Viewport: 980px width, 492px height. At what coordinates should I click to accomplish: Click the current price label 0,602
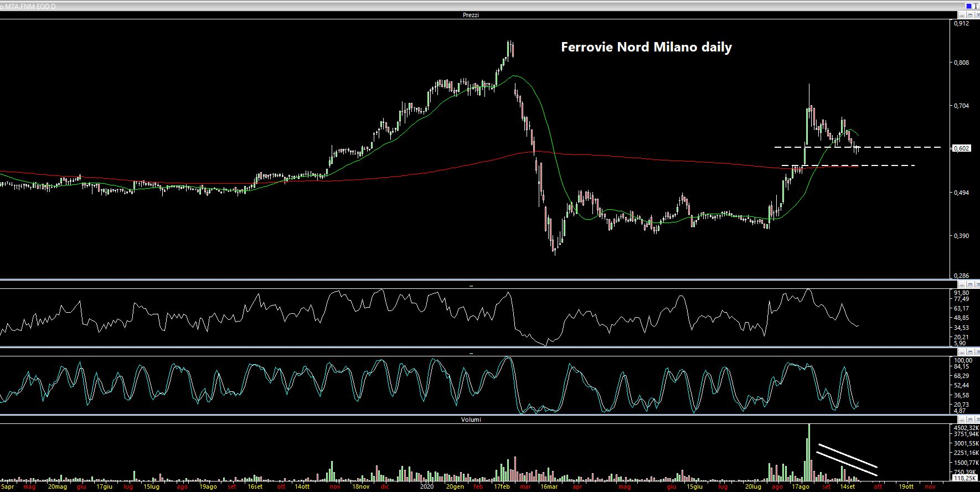pyautogui.click(x=962, y=148)
